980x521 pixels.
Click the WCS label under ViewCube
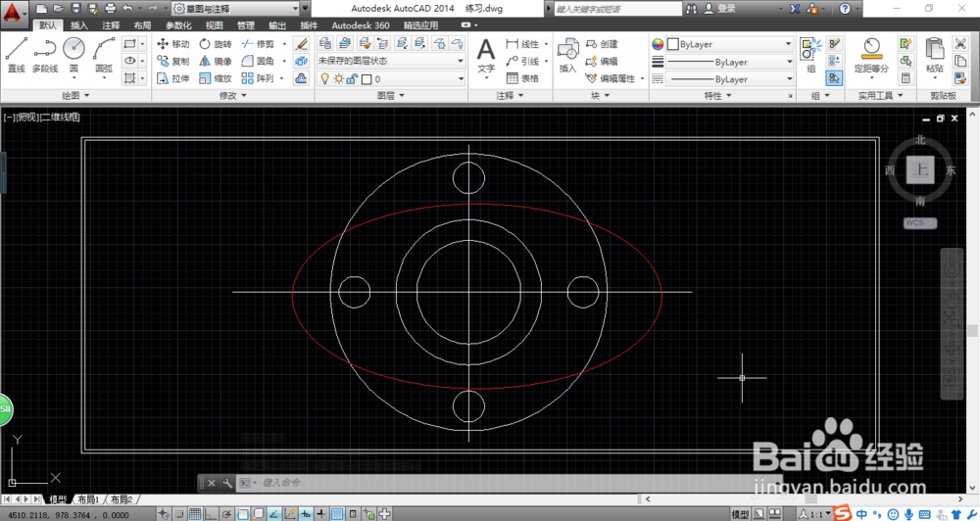tap(920, 223)
